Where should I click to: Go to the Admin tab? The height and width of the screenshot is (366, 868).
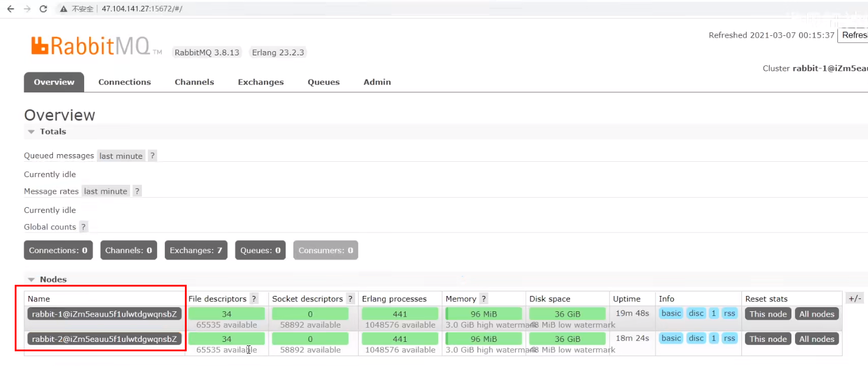tap(377, 82)
